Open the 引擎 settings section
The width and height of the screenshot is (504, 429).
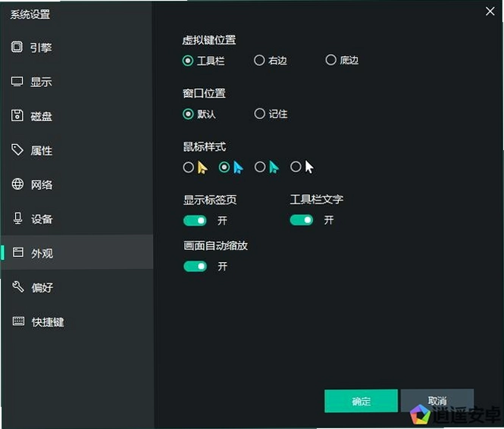(77, 47)
